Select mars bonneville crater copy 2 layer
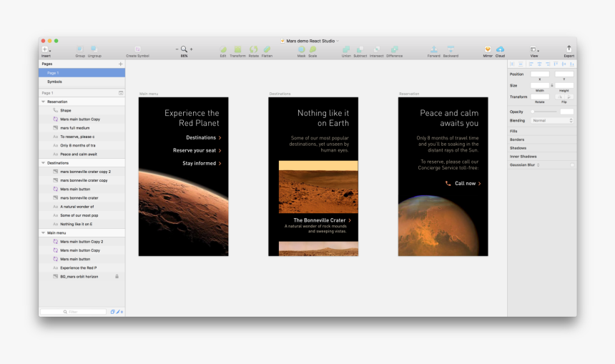Image resolution: width=615 pixels, height=364 pixels. [x=82, y=172]
